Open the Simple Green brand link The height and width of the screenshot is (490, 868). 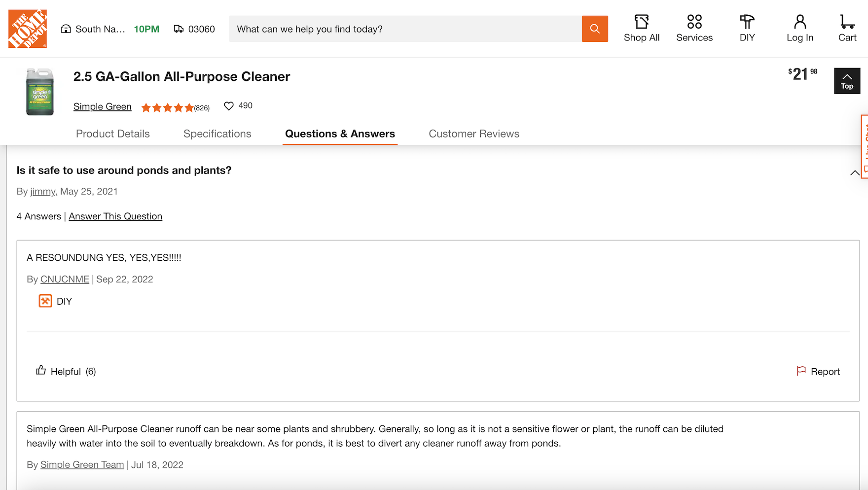[102, 106]
